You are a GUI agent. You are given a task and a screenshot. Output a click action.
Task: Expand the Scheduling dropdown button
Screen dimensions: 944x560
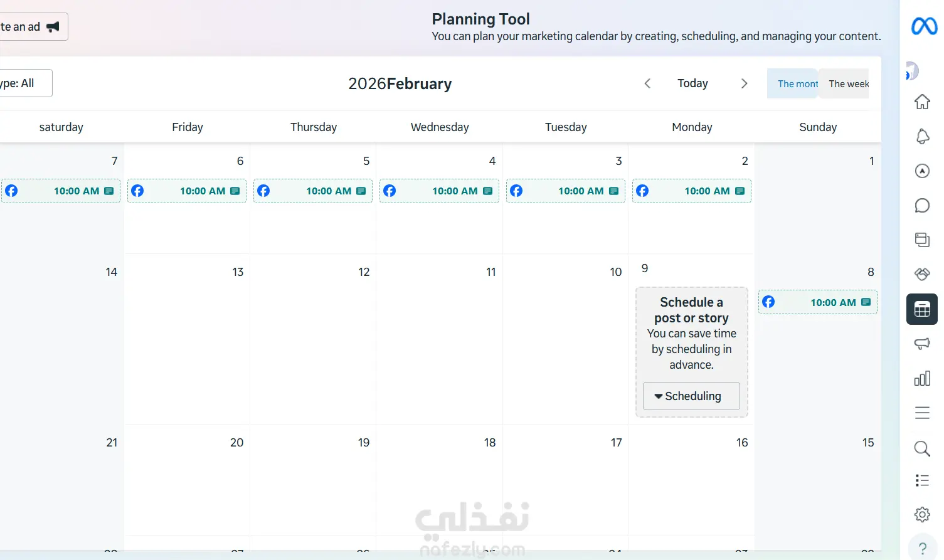[x=691, y=396]
